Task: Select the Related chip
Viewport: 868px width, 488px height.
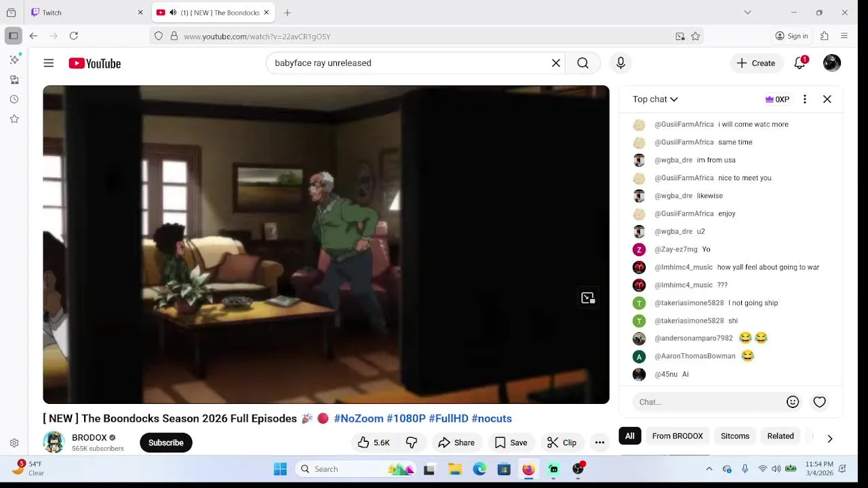Action: tap(781, 436)
